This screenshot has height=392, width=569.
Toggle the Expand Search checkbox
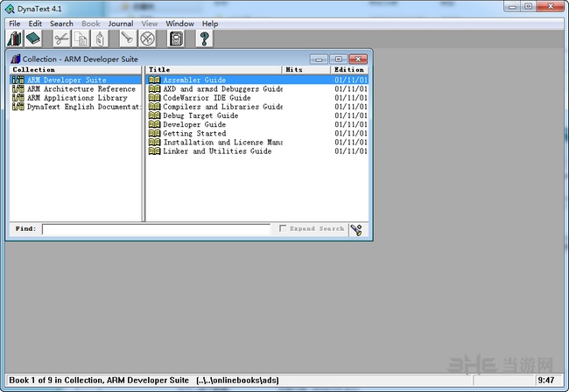(x=282, y=229)
